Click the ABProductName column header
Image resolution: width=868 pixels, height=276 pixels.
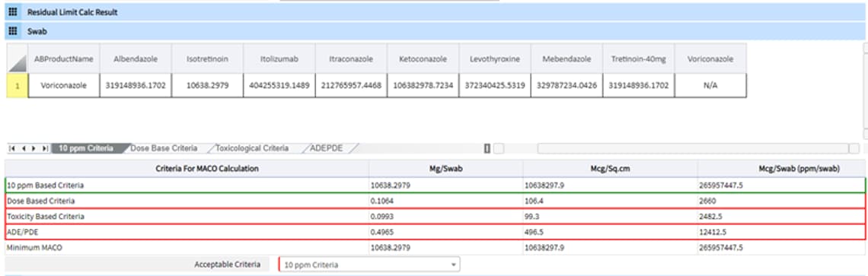point(64,59)
